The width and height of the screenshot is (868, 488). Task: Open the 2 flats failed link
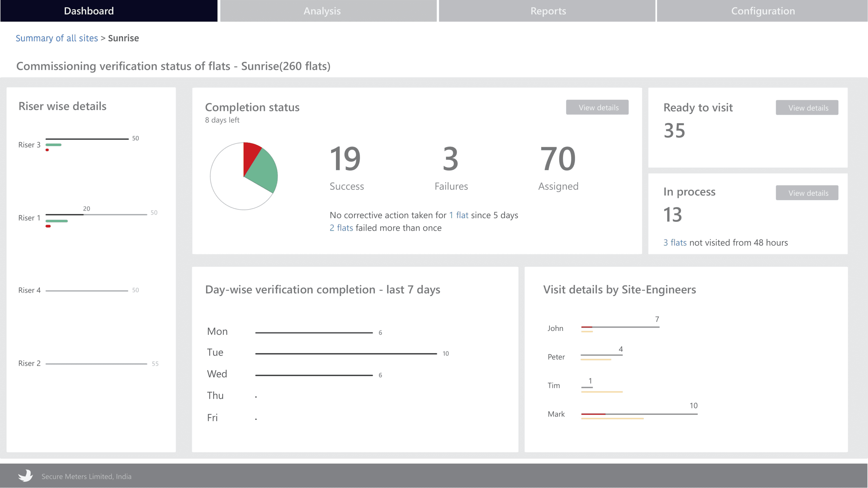click(341, 228)
